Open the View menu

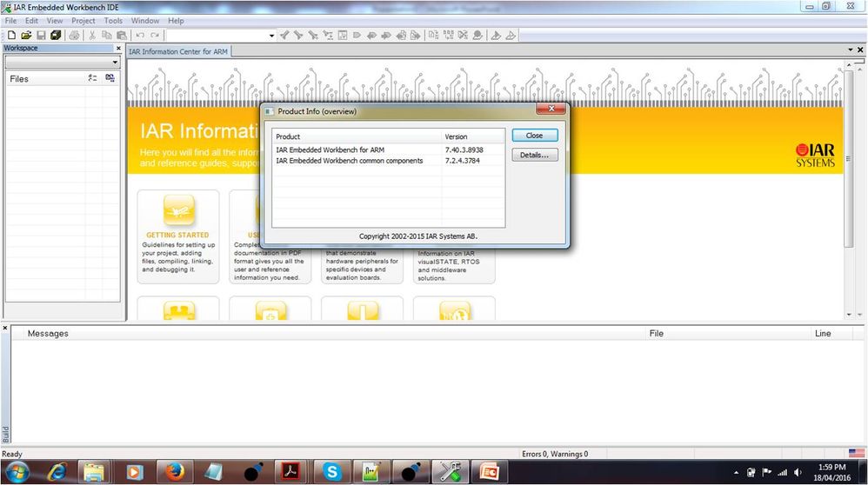pyautogui.click(x=54, y=21)
